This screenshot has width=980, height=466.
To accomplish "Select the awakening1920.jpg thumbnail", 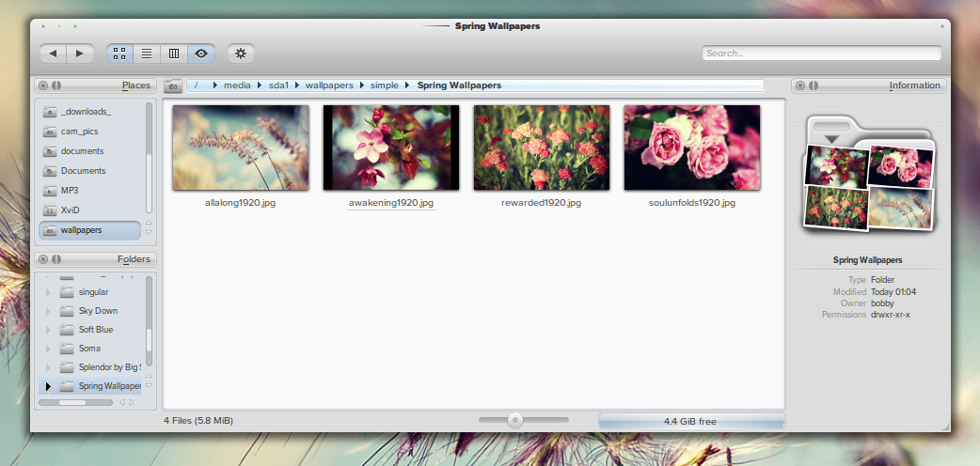I will [x=391, y=148].
